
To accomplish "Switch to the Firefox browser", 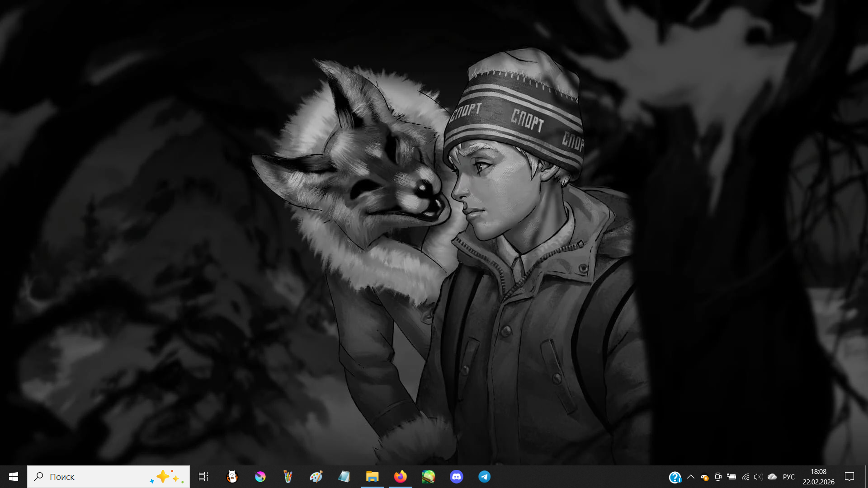I will pyautogui.click(x=400, y=477).
